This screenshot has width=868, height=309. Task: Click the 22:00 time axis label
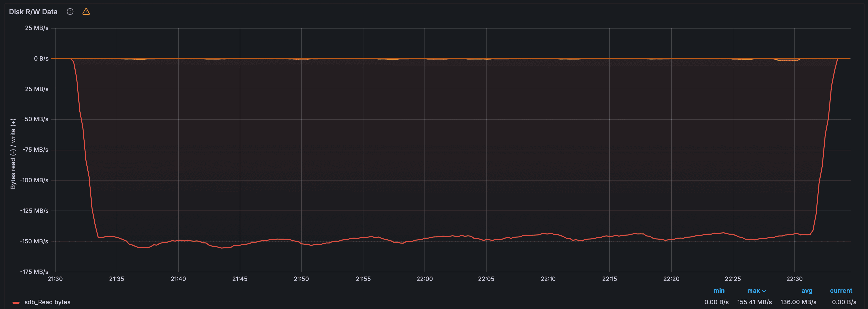pyautogui.click(x=424, y=279)
